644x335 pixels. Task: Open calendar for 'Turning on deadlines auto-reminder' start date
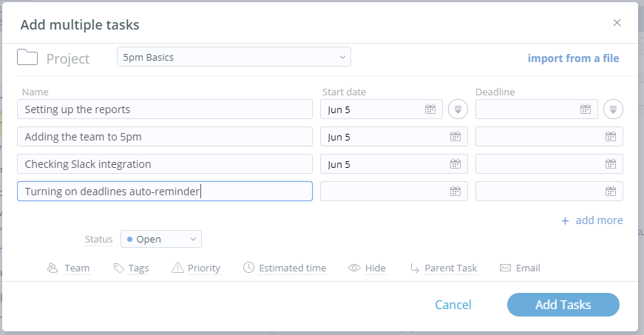coord(455,192)
